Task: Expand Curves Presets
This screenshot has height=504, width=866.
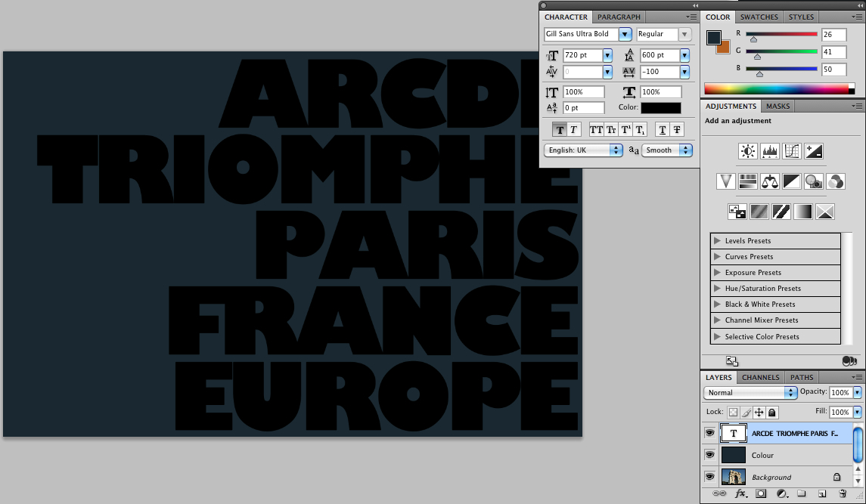Action: pyautogui.click(x=717, y=257)
